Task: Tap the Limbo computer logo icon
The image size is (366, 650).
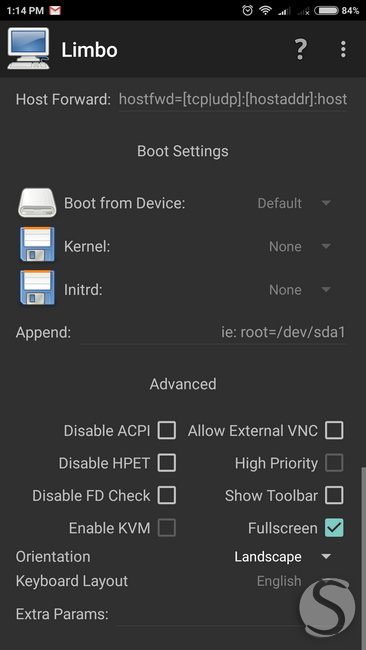Action: click(28, 49)
